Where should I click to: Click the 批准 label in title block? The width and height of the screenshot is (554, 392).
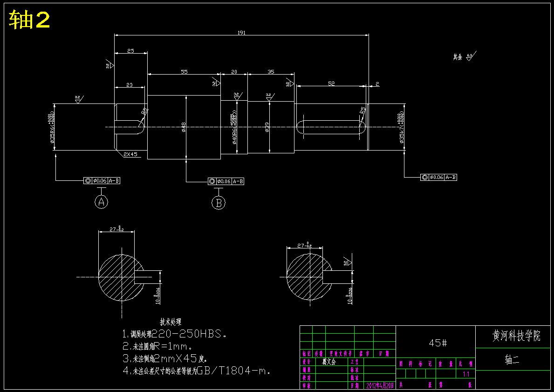coord(355,378)
